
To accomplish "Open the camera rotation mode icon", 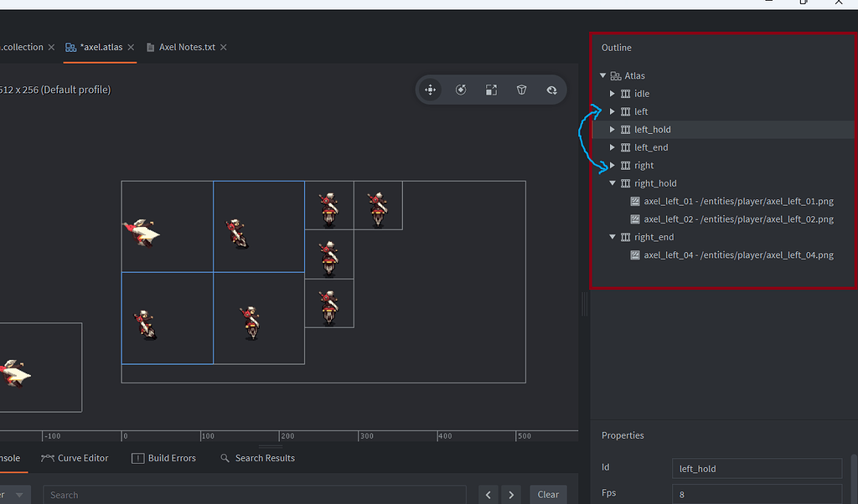I will point(551,90).
